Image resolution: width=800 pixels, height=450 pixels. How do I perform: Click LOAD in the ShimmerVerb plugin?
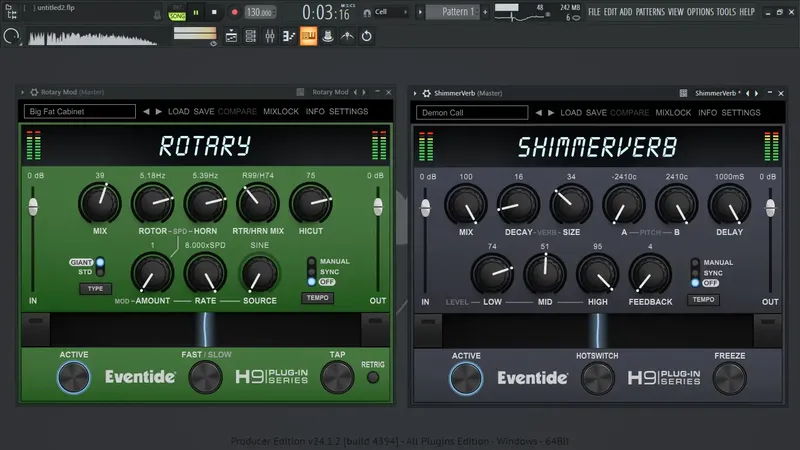[571, 113]
